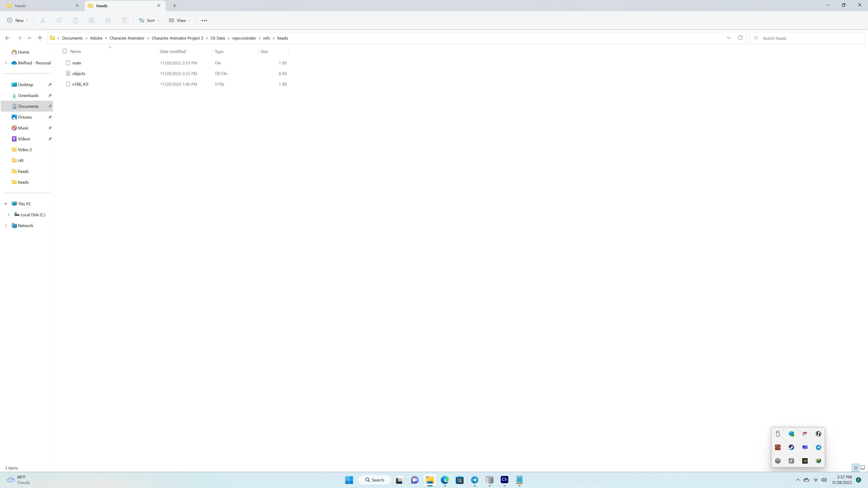This screenshot has width=868, height=488.
Task: Open the See more ellipsis menu
Action: coord(204,21)
